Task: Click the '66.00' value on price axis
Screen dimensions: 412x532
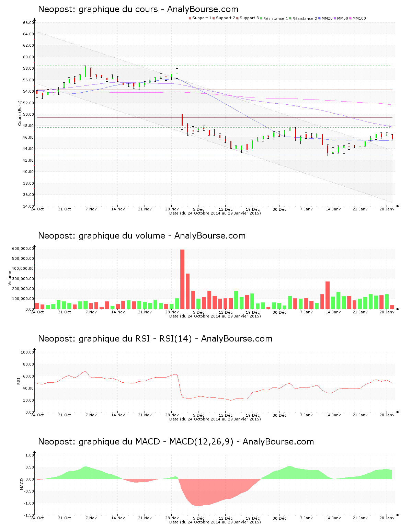Action: click(28, 23)
